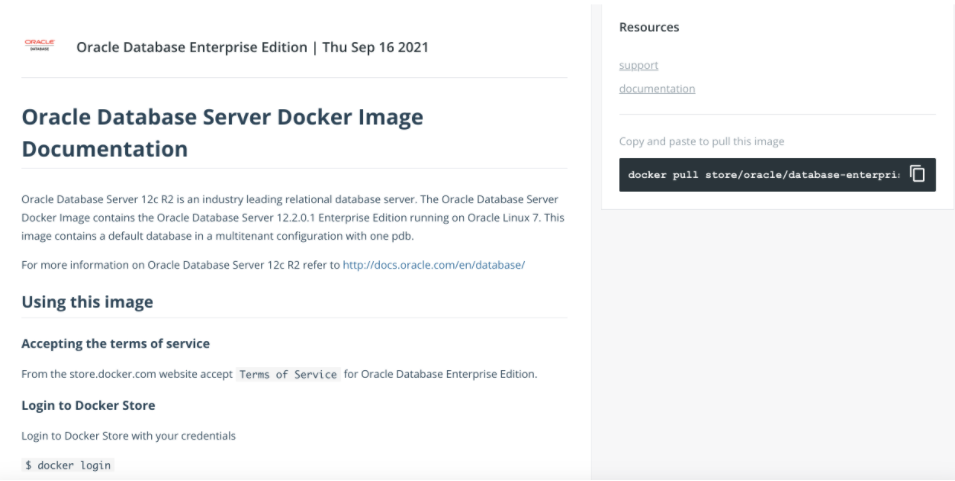
Task: Click the 'Oracle Database Server Docker Image Documentation' heading
Action: pos(222,133)
